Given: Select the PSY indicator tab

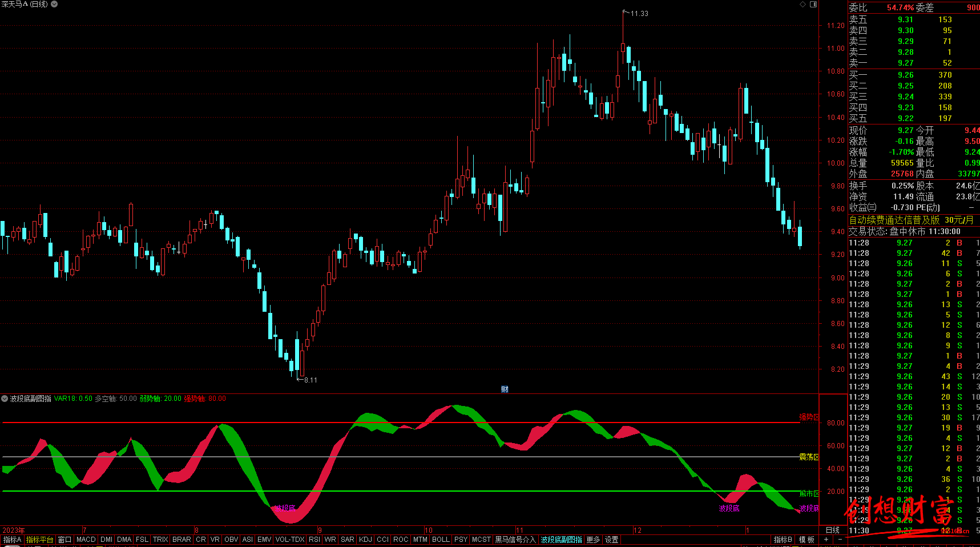Looking at the screenshot, I should coord(461,540).
